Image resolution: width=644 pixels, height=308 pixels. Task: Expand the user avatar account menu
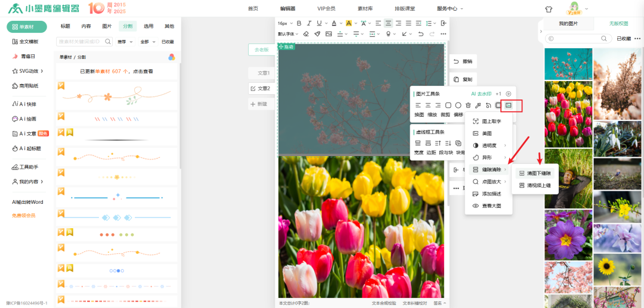pyautogui.click(x=588, y=8)
